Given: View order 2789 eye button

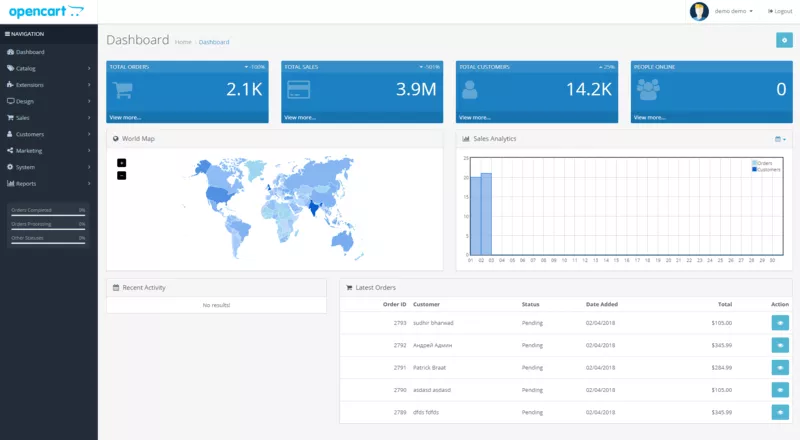Looking at the screenshot, I should [x=780, y=412].
